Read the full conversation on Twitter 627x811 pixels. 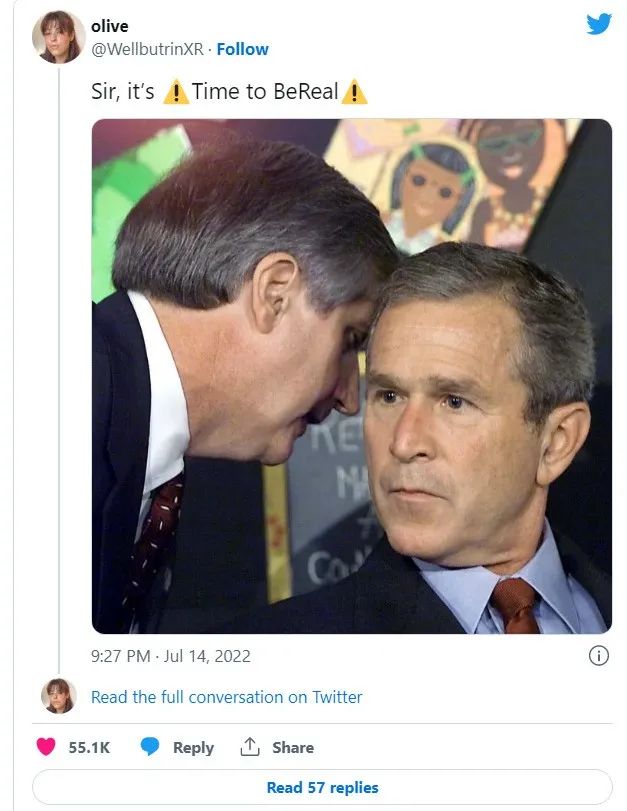click(x=226, y=697)
